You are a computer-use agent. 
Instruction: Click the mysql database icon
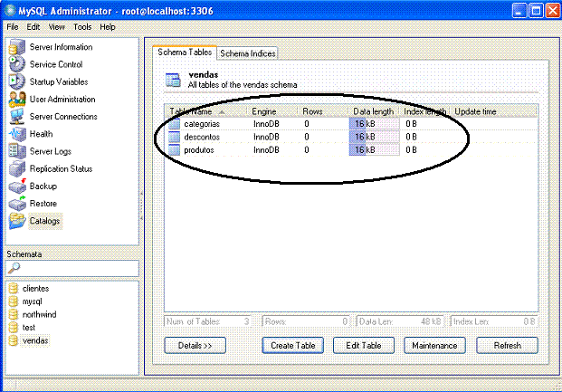coord(14,301)
